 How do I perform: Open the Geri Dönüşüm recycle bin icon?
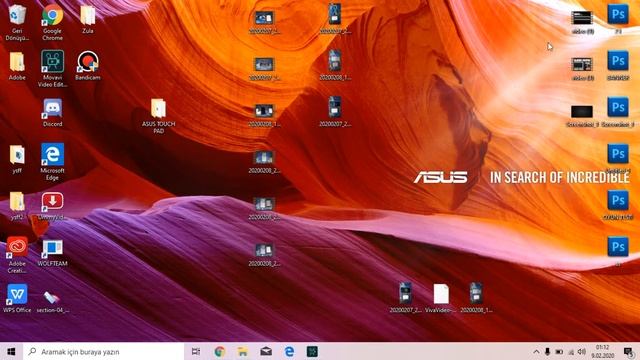pos(17,16)
